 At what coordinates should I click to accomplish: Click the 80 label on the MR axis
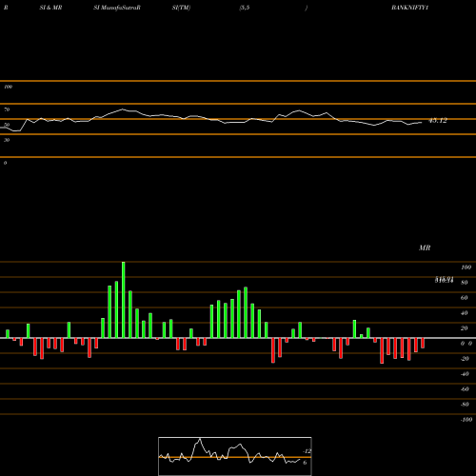[x=465, y=283]
